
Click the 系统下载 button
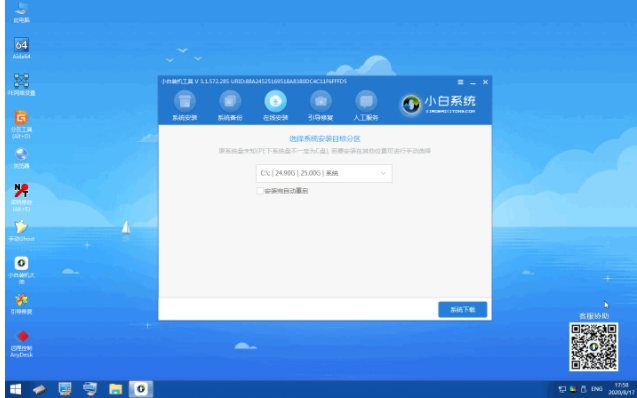coord(462,309)
